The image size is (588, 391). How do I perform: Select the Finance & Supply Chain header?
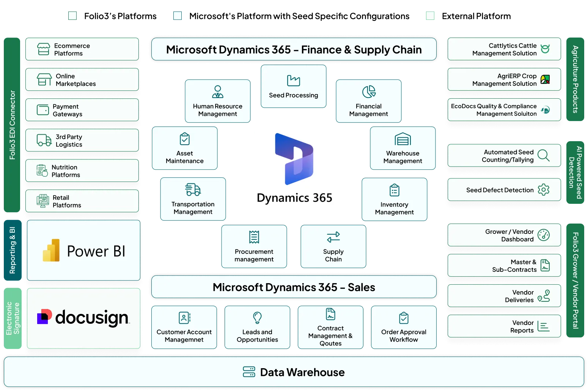294,50
